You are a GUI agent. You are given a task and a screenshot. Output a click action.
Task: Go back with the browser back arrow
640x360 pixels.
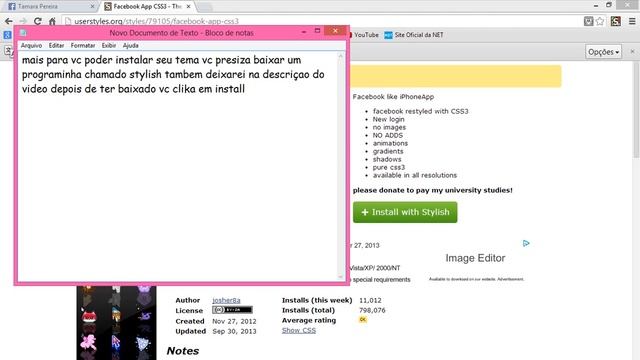[9, 21]
